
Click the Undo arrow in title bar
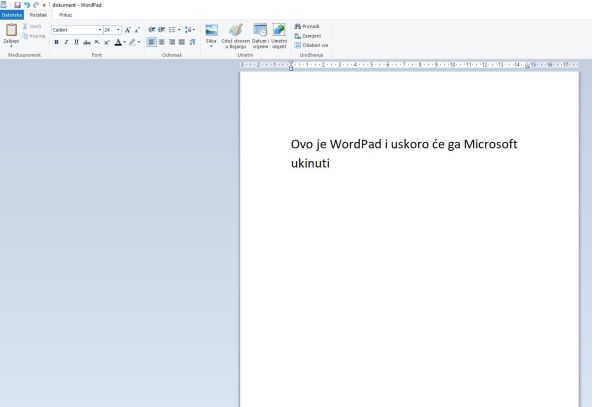point(27,5)
